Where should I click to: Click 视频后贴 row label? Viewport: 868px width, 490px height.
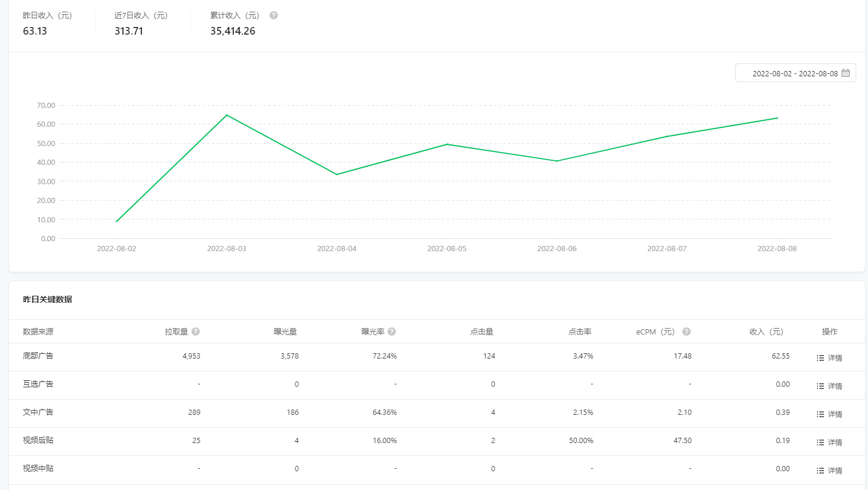pos(38,440)
